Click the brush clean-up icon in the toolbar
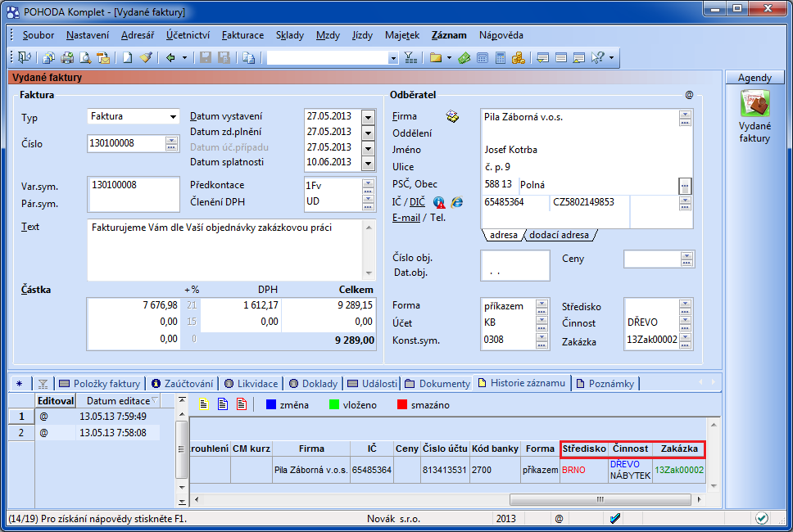This screenshot has width=793, height=532. [x=146, y=57]
